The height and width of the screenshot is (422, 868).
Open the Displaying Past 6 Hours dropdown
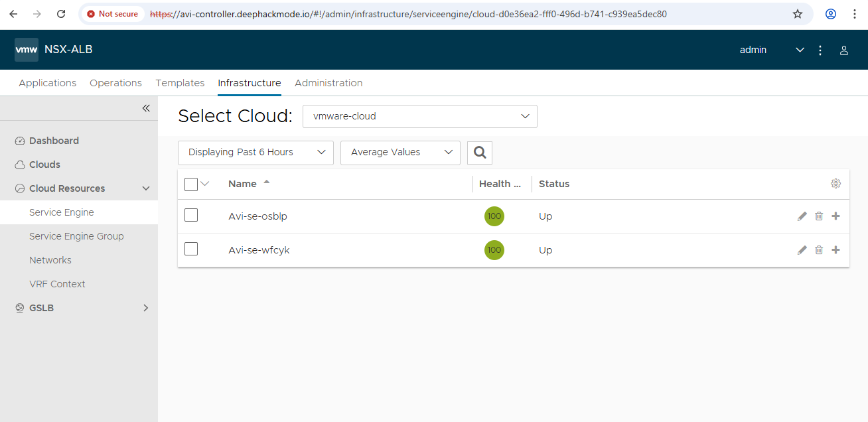255,153
